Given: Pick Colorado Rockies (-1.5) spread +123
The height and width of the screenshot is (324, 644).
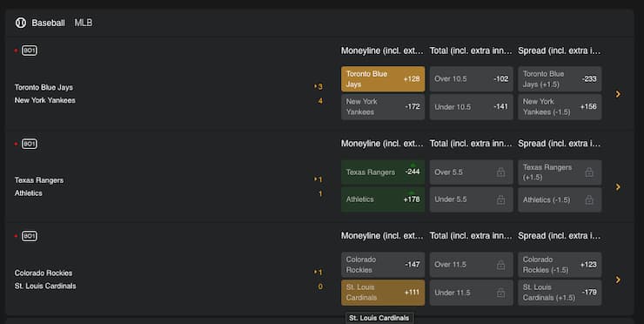Looking at the screenshot, I should 560,265.
